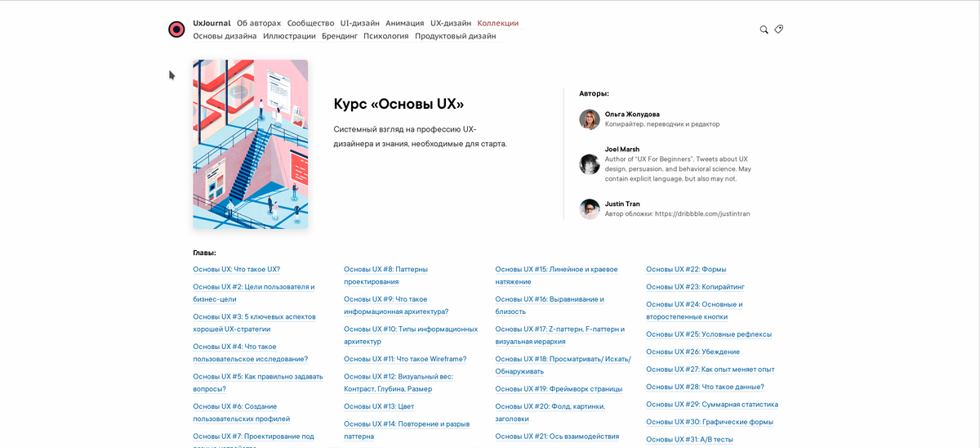This screenshot has height=448, width=980.
Task: Open chapter #18 Просматривать/ Искать/ Обнаруживать
Action: tap(563, 365)
